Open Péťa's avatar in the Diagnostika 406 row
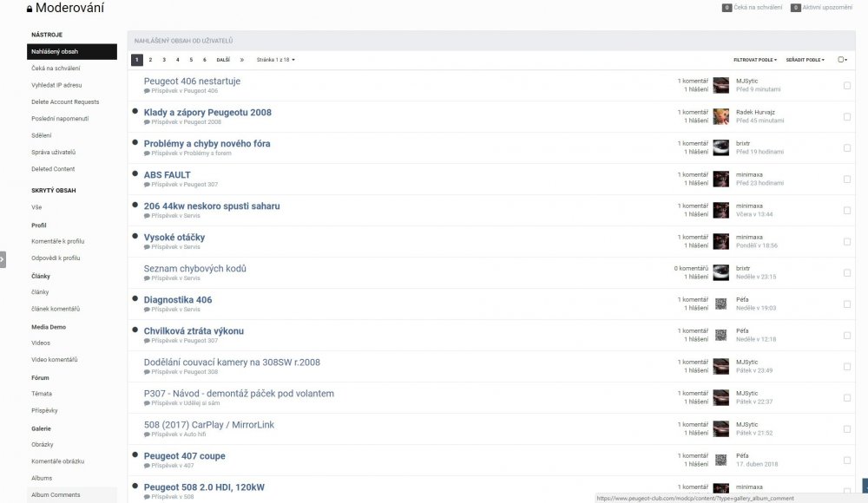 [720, 304]
